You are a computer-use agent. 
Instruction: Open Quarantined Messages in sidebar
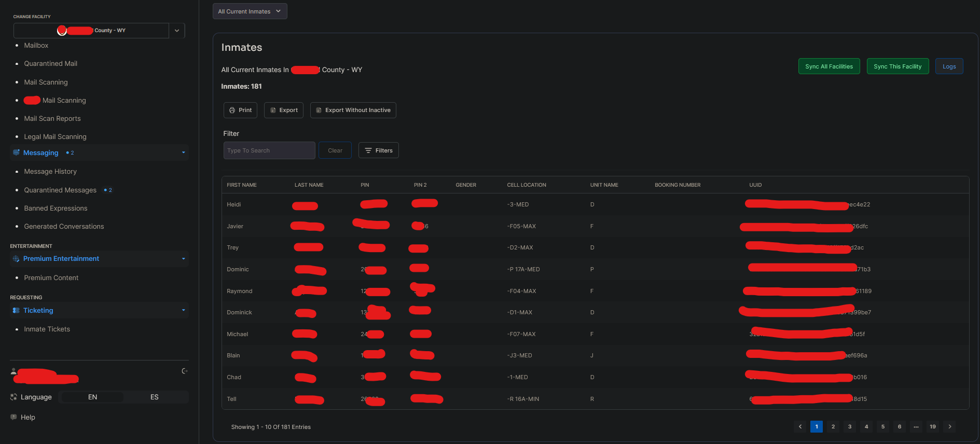pyautogui.click(x=60, y=190)
